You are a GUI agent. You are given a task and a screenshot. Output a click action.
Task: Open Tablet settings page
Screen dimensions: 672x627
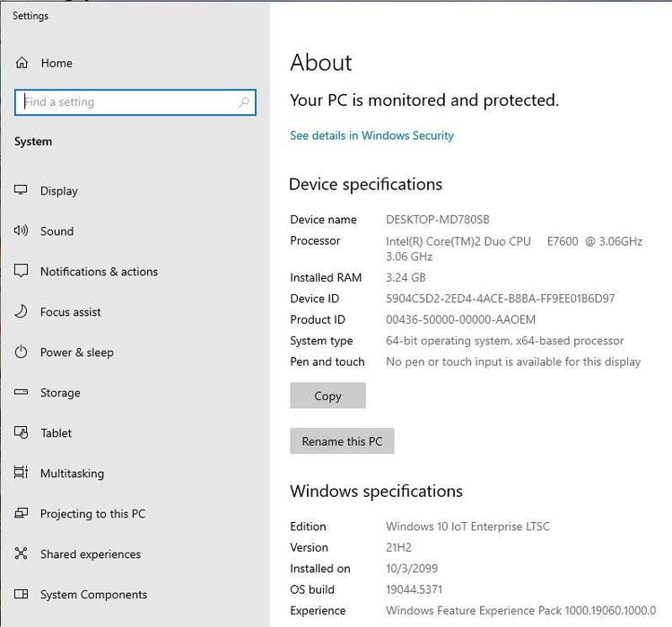57,433
